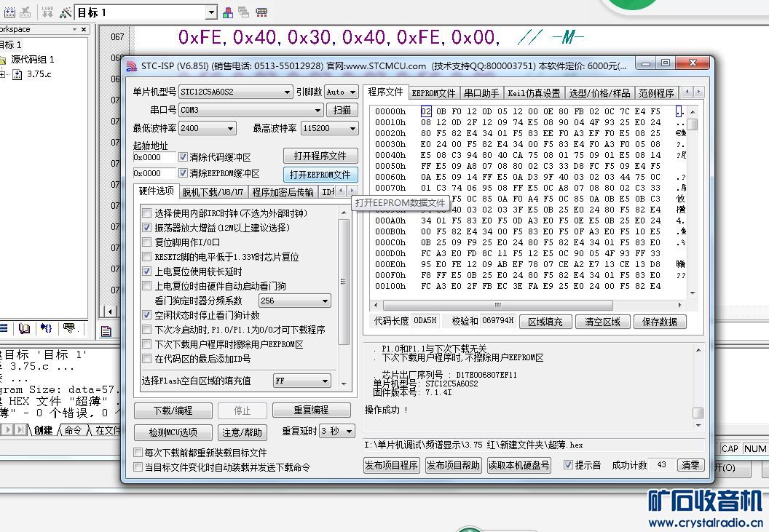Image resolution: width=769 pixels, height=532 pixels.
Task: Toggle clear EEPROM buffer checkbox
Action: pyautogui.click(x=183, y=172)
